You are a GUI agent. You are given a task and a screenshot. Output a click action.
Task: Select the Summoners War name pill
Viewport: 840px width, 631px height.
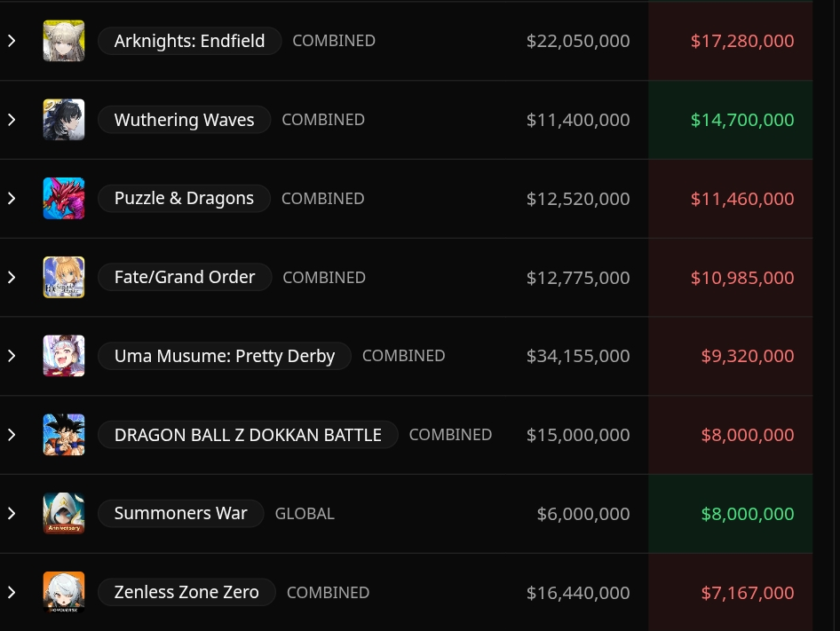tap(180, 513)
